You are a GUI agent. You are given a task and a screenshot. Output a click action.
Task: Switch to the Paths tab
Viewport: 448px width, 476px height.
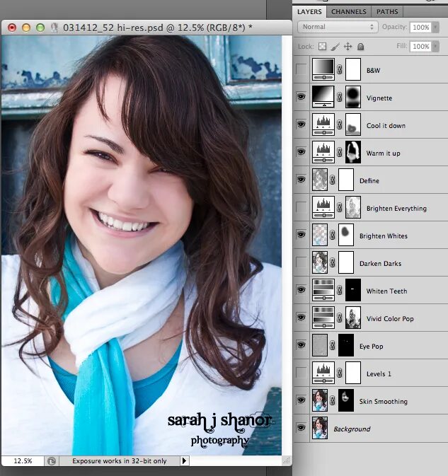pos(387,12)
